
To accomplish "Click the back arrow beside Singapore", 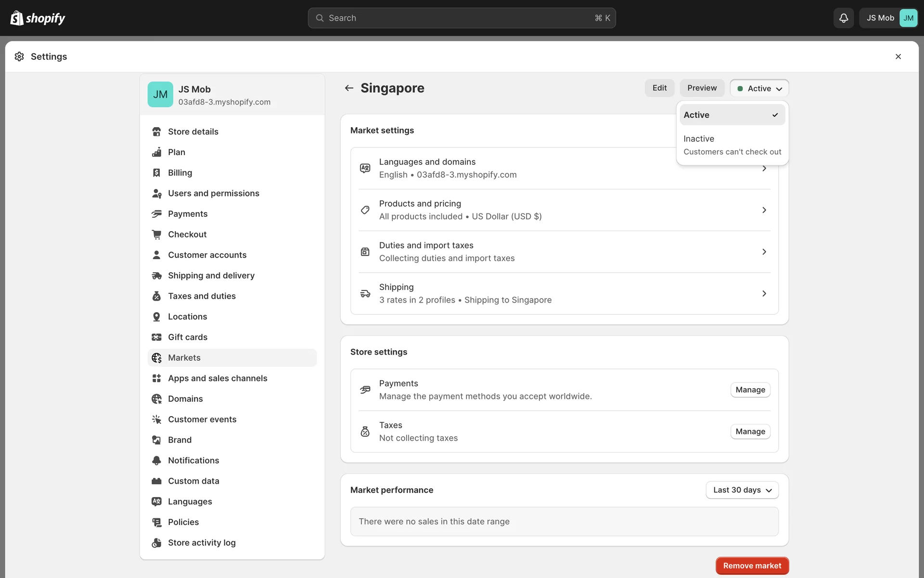I will click(x=349, y=88).
